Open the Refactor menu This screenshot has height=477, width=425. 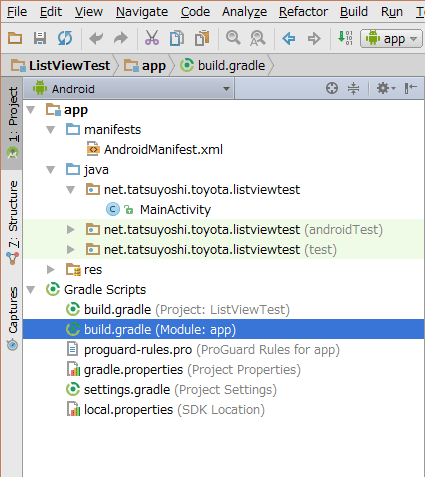(x=303, y=12)
